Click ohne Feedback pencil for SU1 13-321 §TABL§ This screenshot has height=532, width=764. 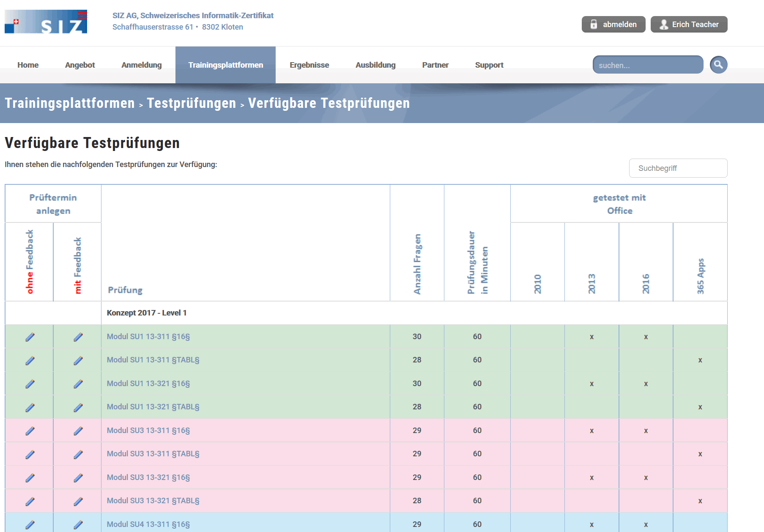[30, 407]
